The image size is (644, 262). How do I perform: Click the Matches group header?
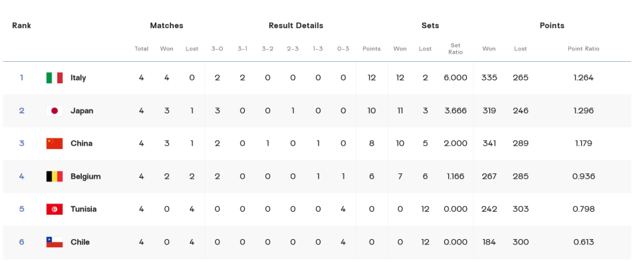(x=166, y=26)
